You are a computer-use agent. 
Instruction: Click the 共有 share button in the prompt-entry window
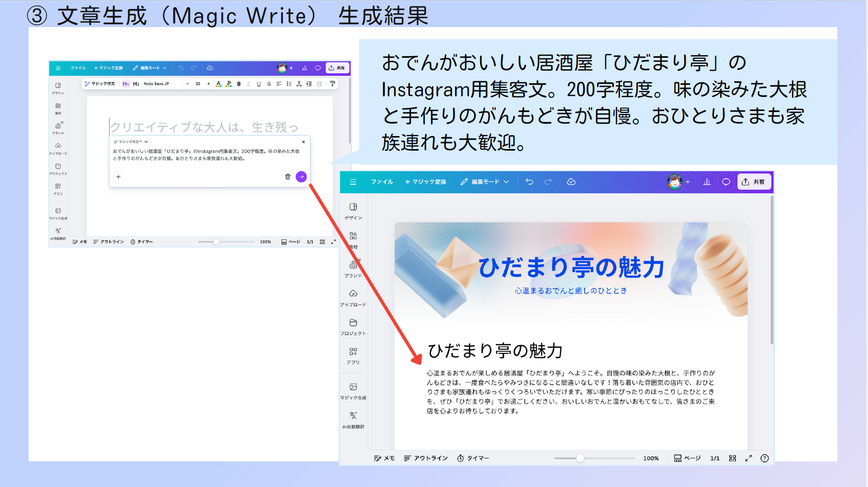coord(337,68)
